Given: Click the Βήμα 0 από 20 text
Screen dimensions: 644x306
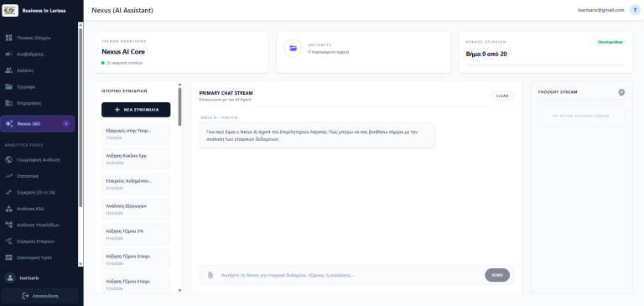Looking at the screenshot, I should pos(486,54).
